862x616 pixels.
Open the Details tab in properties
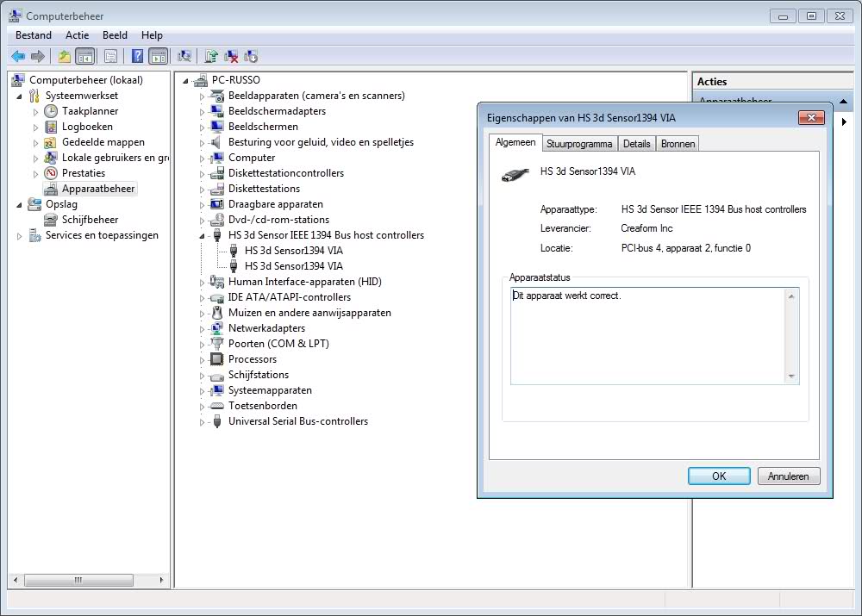coord(636,144)
